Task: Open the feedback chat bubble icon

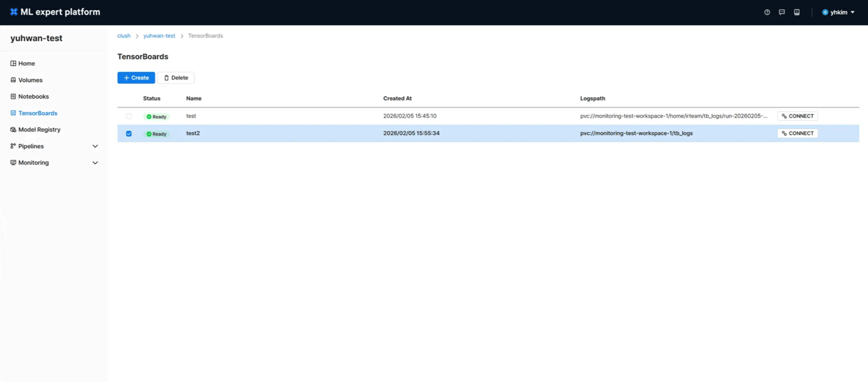Action: 782,12
